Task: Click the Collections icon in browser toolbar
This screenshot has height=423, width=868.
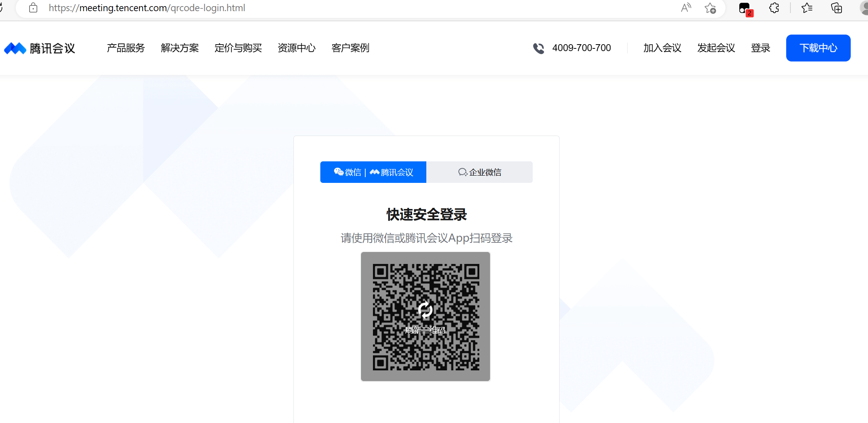Action: 836,8
